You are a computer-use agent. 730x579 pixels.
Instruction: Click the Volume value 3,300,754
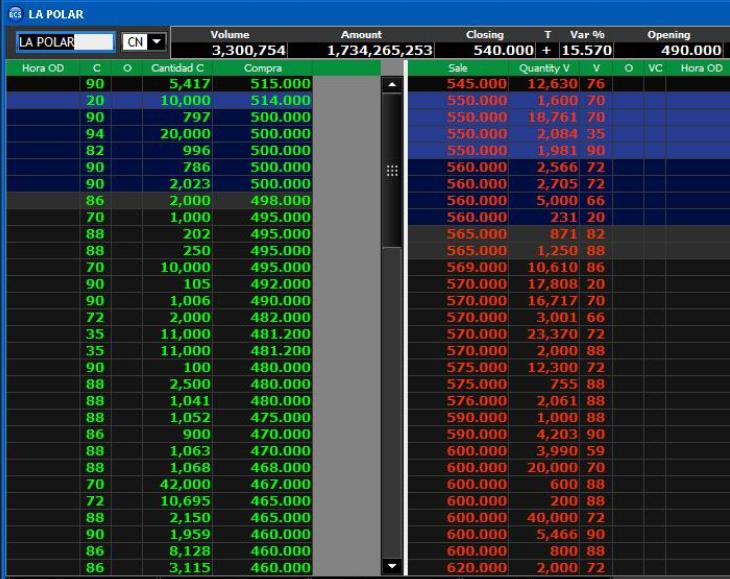[248, 50]
